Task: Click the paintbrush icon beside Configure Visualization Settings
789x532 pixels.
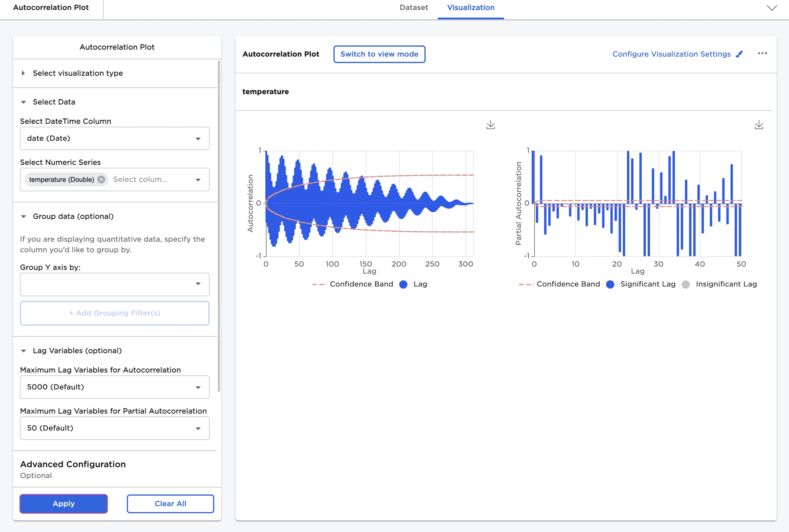Action: (x=739, y=54)
